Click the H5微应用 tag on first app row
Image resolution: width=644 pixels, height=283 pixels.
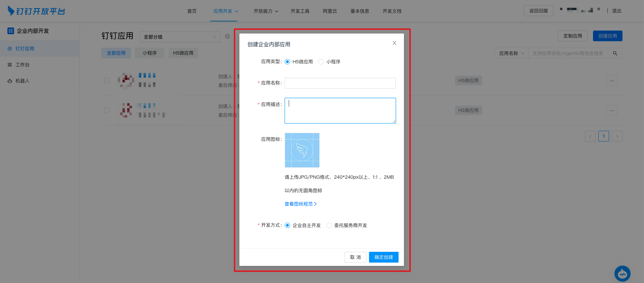[x=468, y=80]
